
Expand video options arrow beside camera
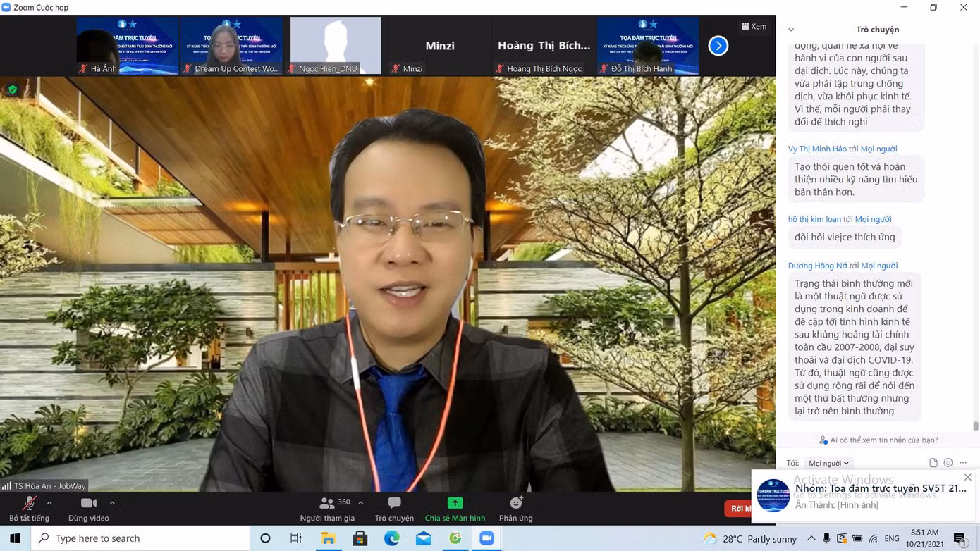(112, 503)
